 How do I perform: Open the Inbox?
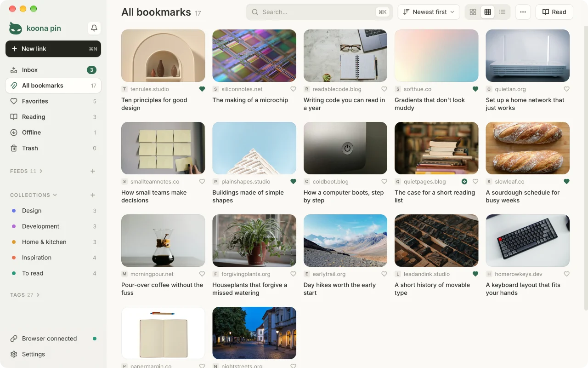coord(53,70)
